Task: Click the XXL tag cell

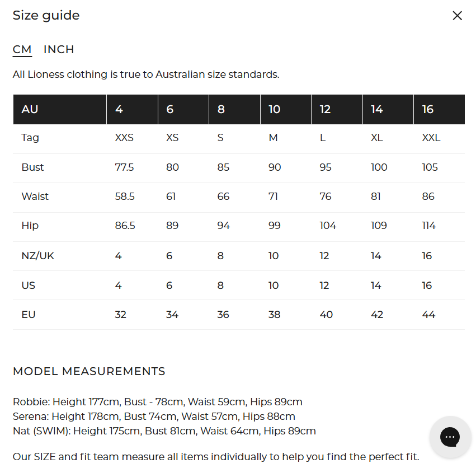Action: (431, 138)
